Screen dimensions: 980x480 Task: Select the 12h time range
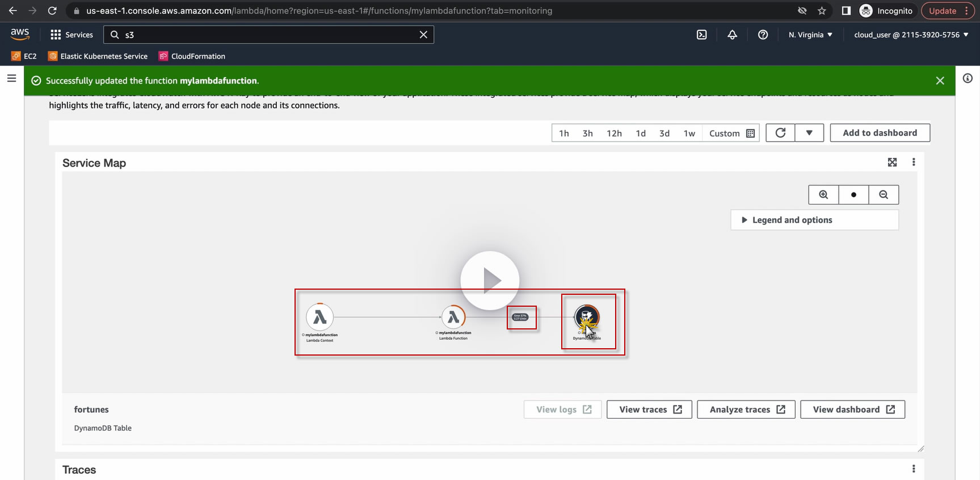614,133
